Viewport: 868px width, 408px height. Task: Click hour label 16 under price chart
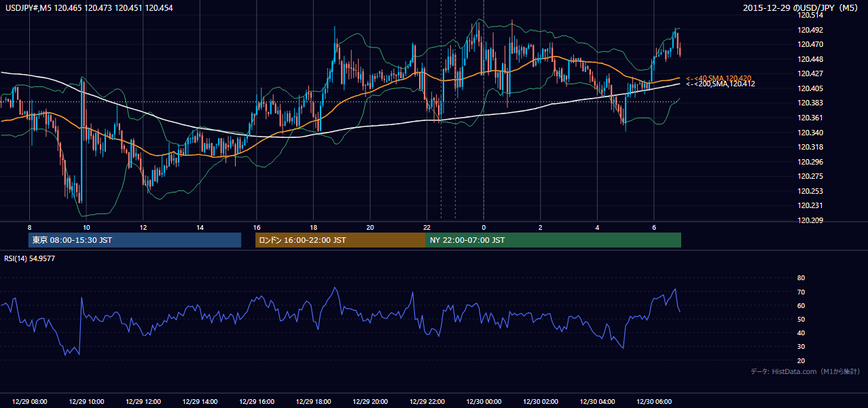click(257, 227)
